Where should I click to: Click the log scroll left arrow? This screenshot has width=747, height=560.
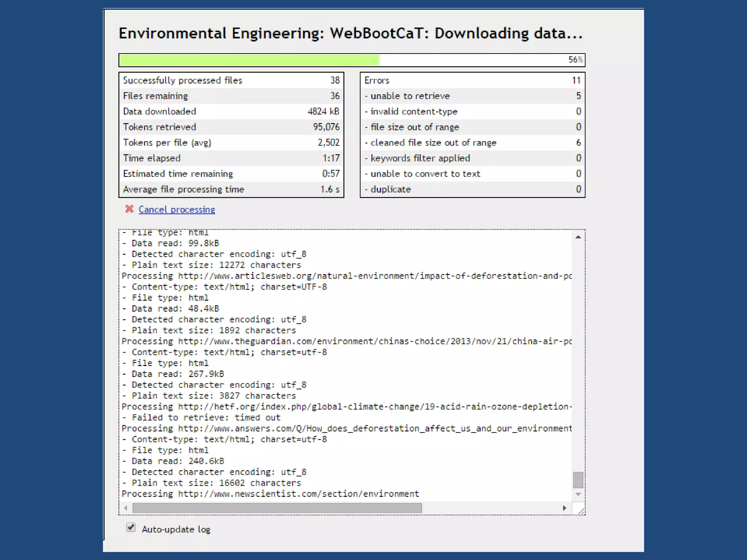click(126, 508)
